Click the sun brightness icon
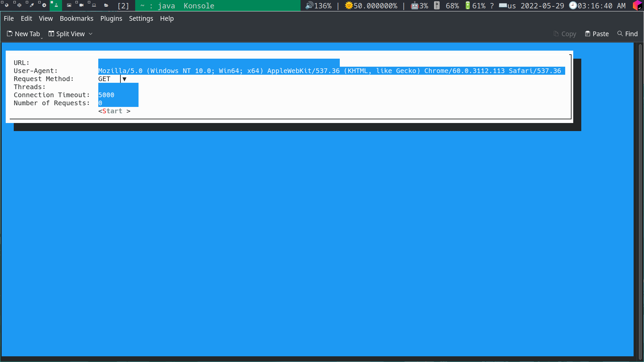 [349, 5]
